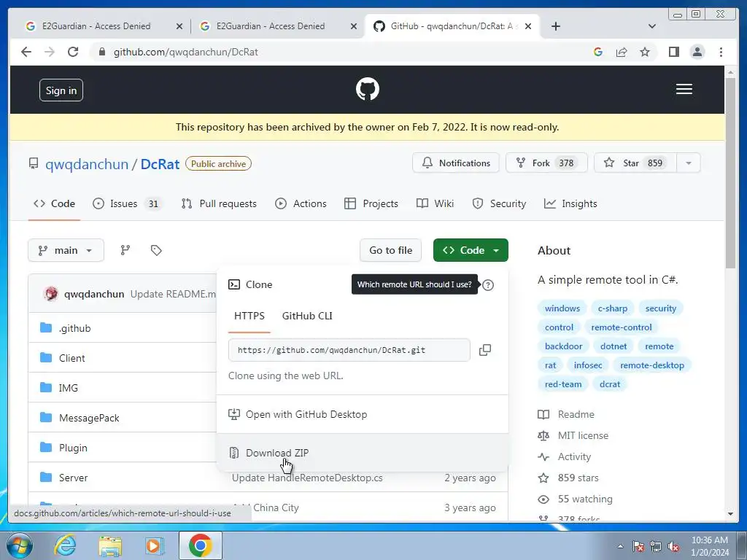Select the HTTPS clone tab
The height and width of the screenshot is (560, 747).
249,316
